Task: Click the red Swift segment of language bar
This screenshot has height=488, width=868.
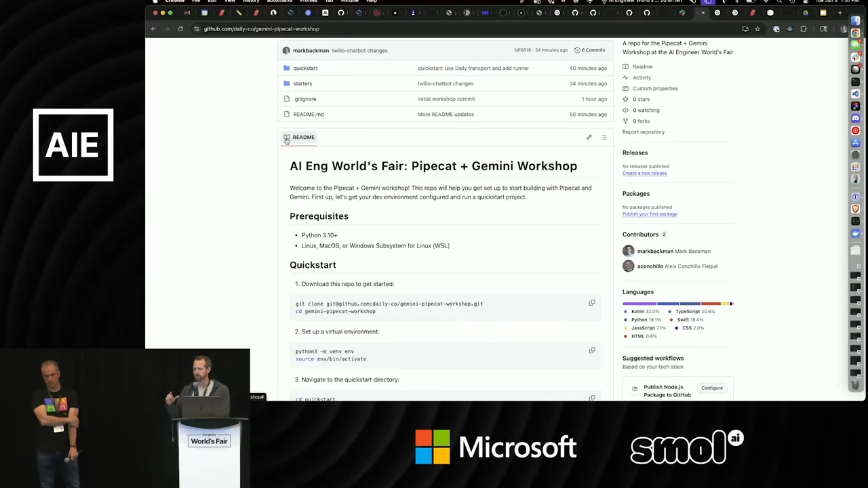Action: (x=711, y=304)
